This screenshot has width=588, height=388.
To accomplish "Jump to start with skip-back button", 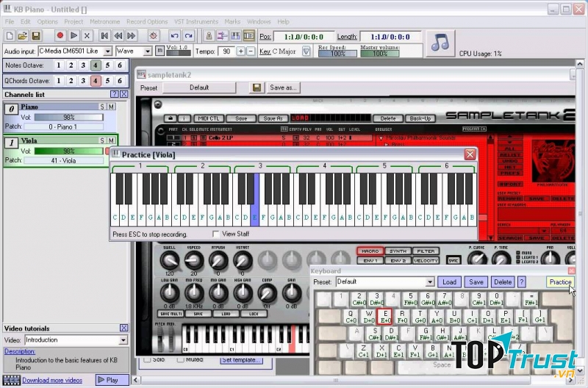I will (104, 36).
